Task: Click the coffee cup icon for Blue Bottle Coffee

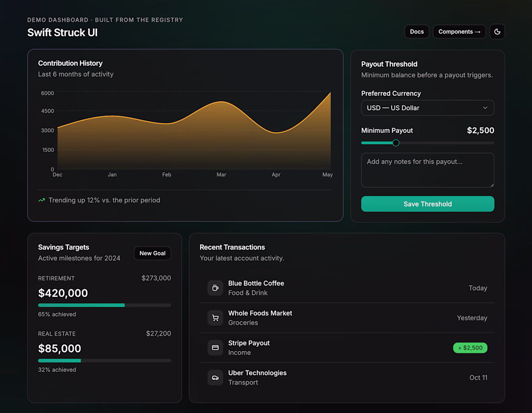Action: coord(215,288)
